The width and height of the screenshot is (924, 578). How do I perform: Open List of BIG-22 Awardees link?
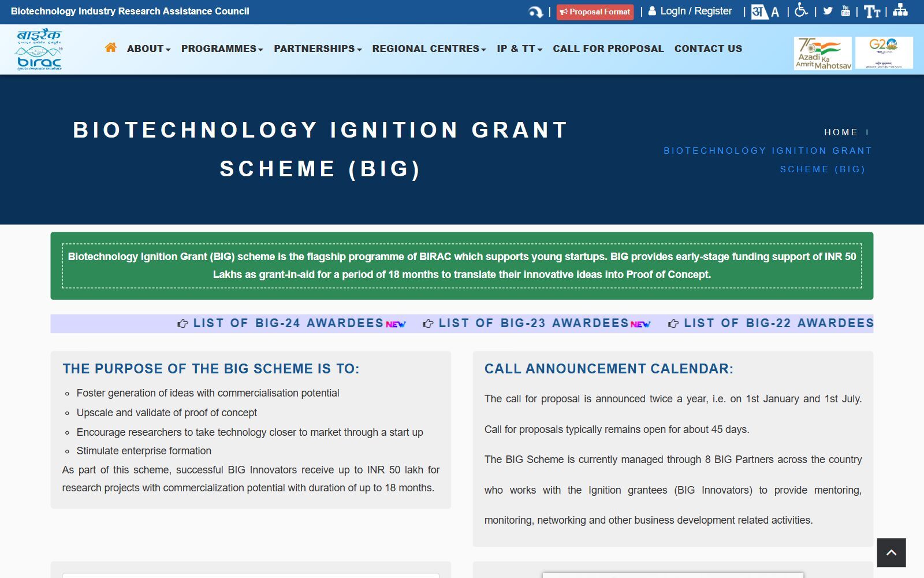pyautogui.click(x=778, y=323)
